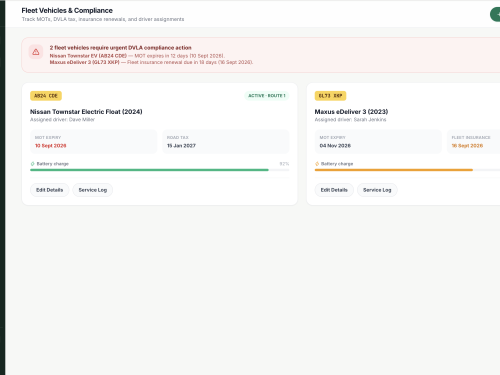Click "Nissan Townstar Electric Float (2024)" title
The width and height of the screenshot is (500, 375).
[x=86, y=112]
